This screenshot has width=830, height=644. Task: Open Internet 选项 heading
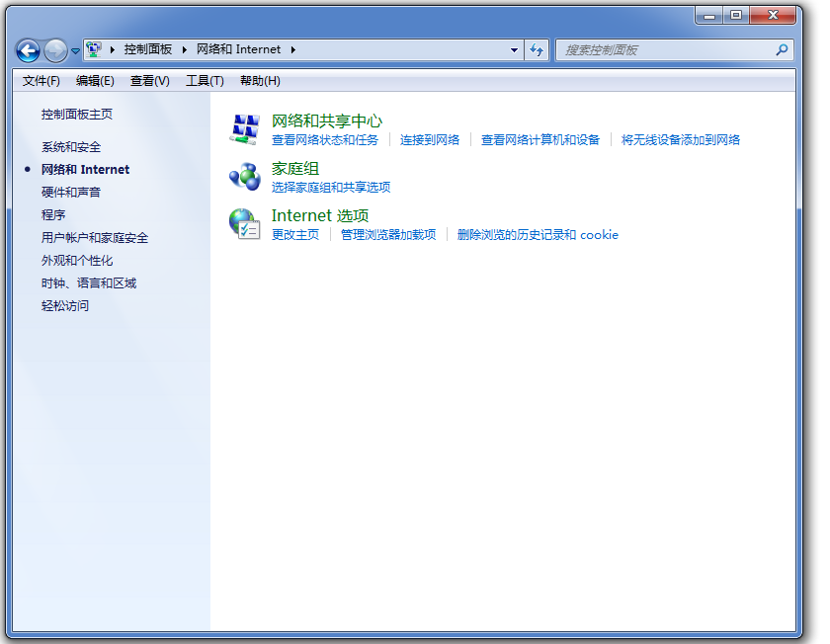pyautogui.click(x=320, y=216)
